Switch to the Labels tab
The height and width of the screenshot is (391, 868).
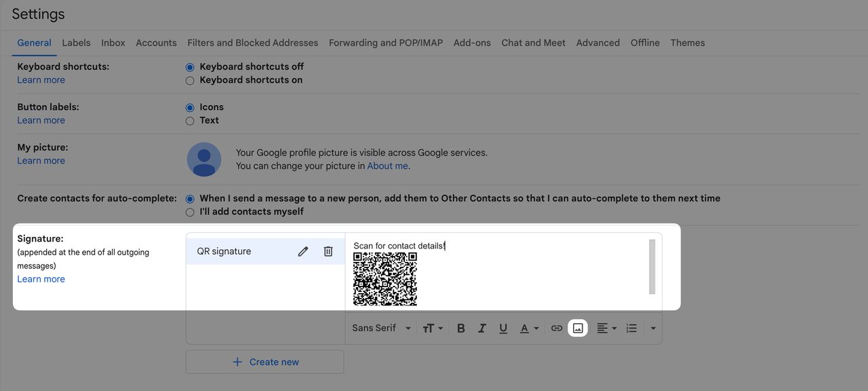coord(76,43)
